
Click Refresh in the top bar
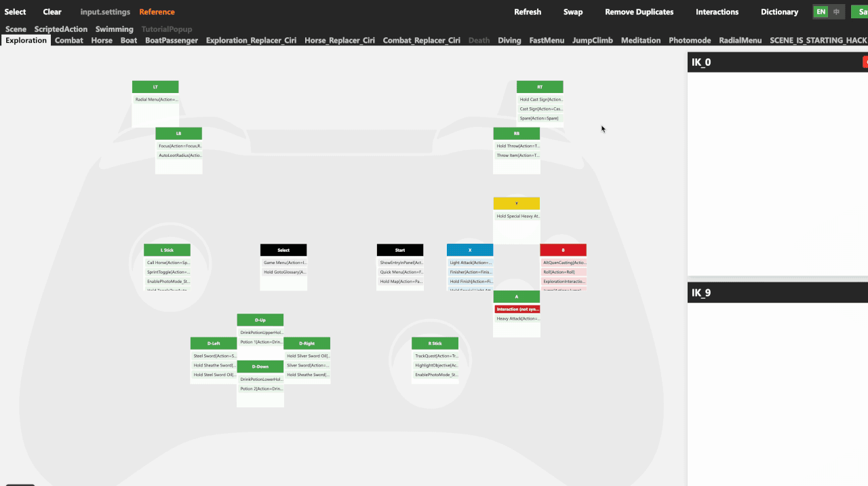point(528,12)
